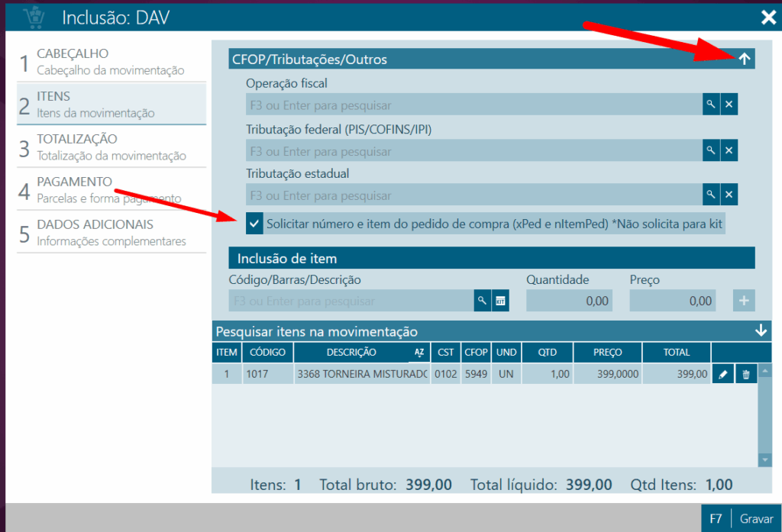Screen dimensions: 782x532
Task: Click search icon in Código/Barras/Descrição field
Action: click(x=482, y=301)
